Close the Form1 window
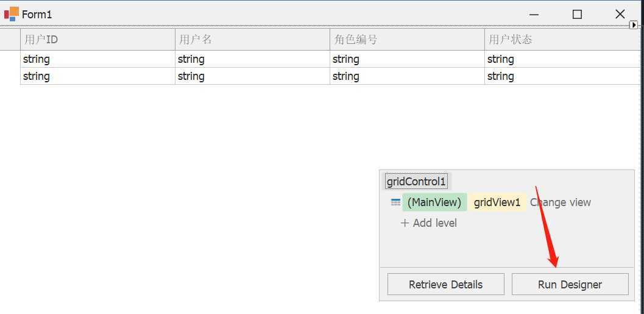 click(620, 15)
